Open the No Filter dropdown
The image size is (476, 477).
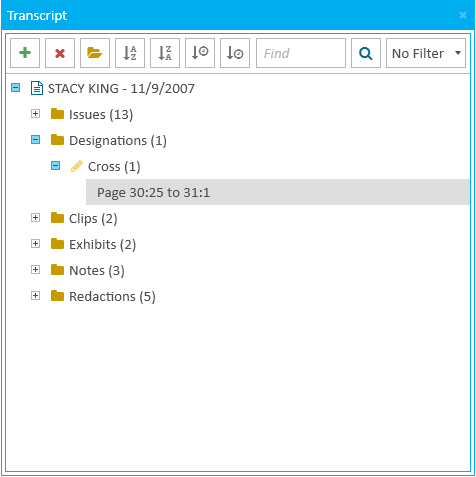tap(426, 53)
